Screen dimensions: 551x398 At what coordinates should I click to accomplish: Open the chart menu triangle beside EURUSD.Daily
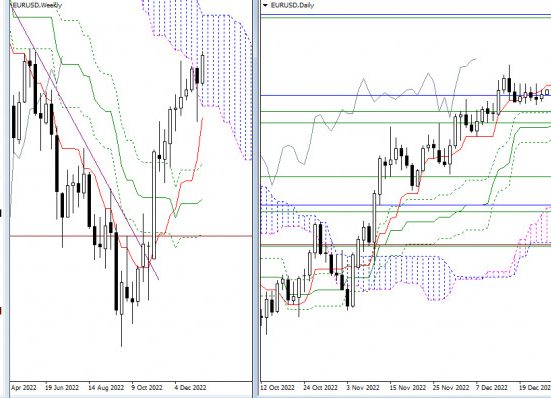point(265,5)
